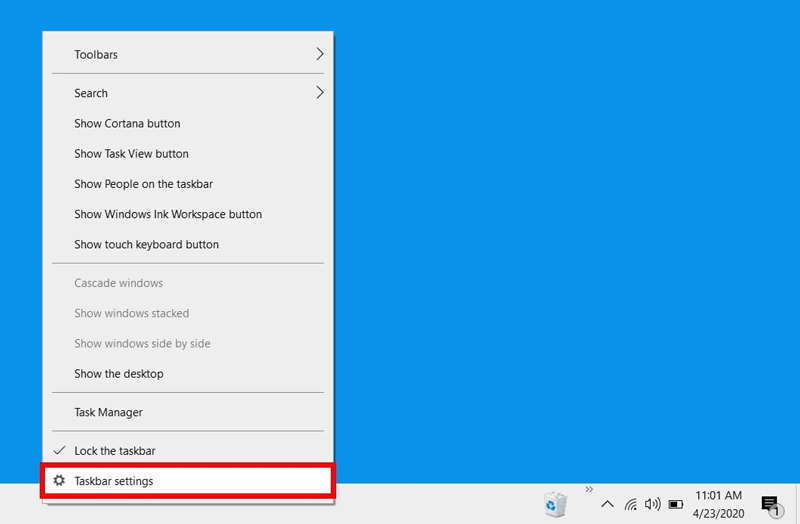Open Taskbar settings from the context menu
This screenshot has width=800, height=524.
point(188,481)
